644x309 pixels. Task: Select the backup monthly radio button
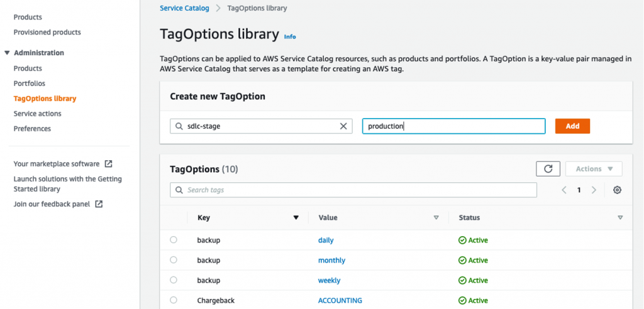point(174,260)
